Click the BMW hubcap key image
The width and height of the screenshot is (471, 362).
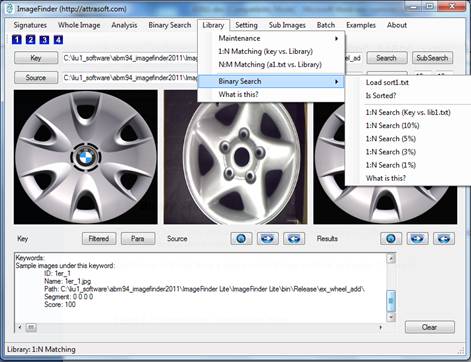86,157
